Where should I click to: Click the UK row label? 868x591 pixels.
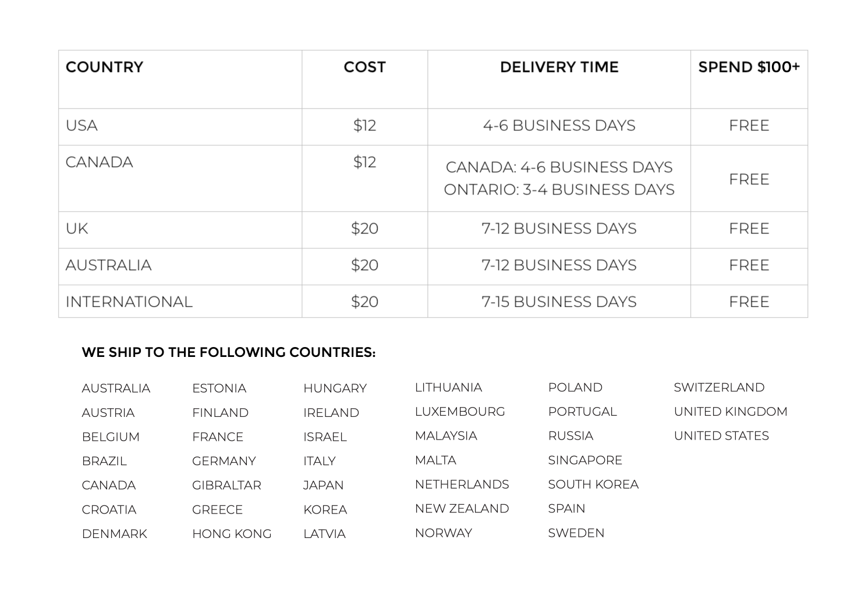[77, 228]
